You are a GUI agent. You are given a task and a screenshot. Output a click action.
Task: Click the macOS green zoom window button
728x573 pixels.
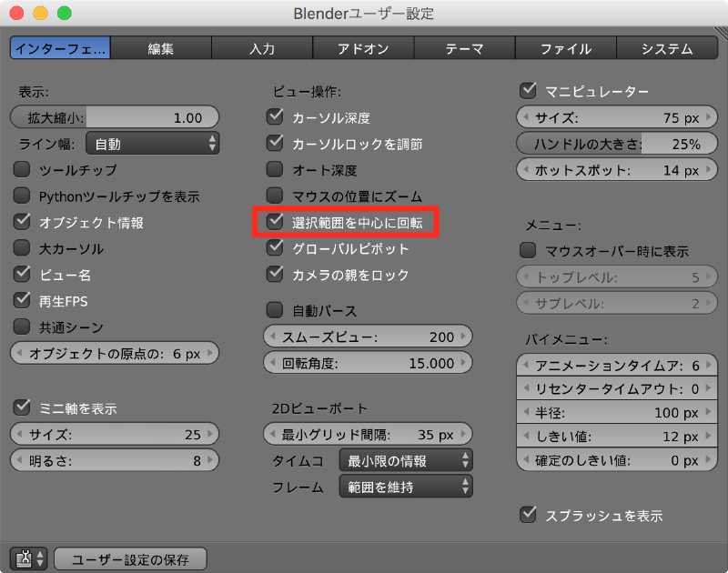[x=64, y=14]
